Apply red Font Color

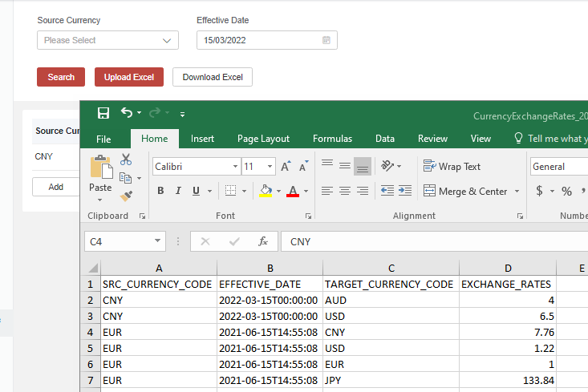coord(293,191)
